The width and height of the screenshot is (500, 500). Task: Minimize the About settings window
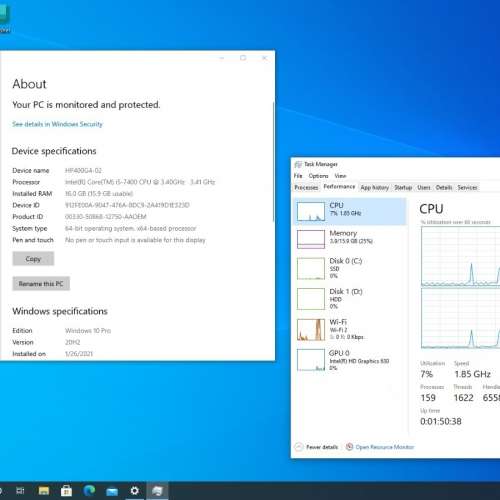click(x=222, y=58)
